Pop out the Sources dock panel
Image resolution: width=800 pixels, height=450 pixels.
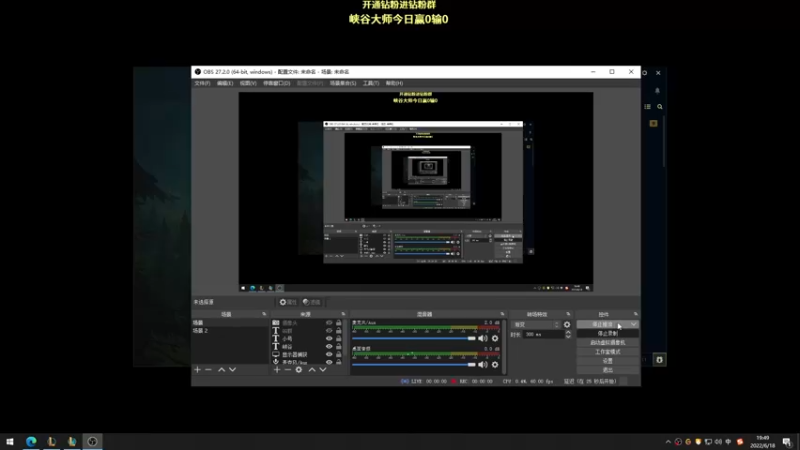(x=343, y=314)
